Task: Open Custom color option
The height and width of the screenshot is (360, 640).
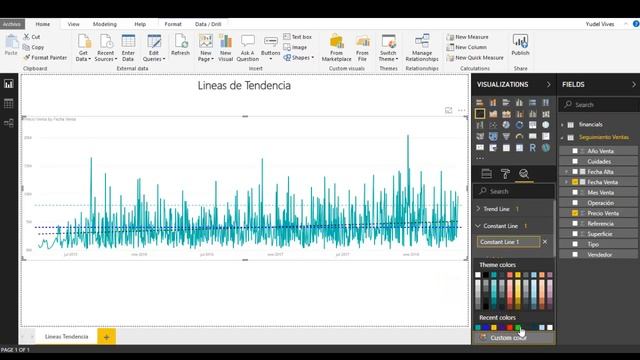Action: (513, 338)
